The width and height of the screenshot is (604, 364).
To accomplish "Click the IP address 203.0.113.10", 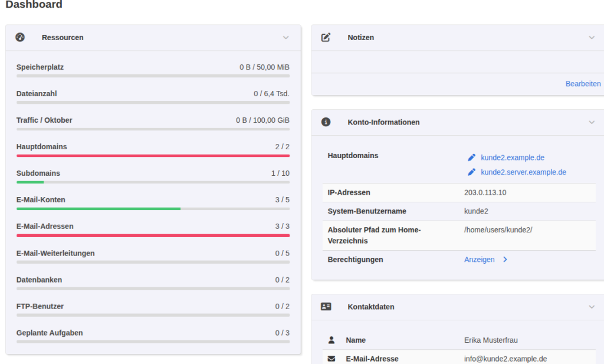I will coord(485,192).
